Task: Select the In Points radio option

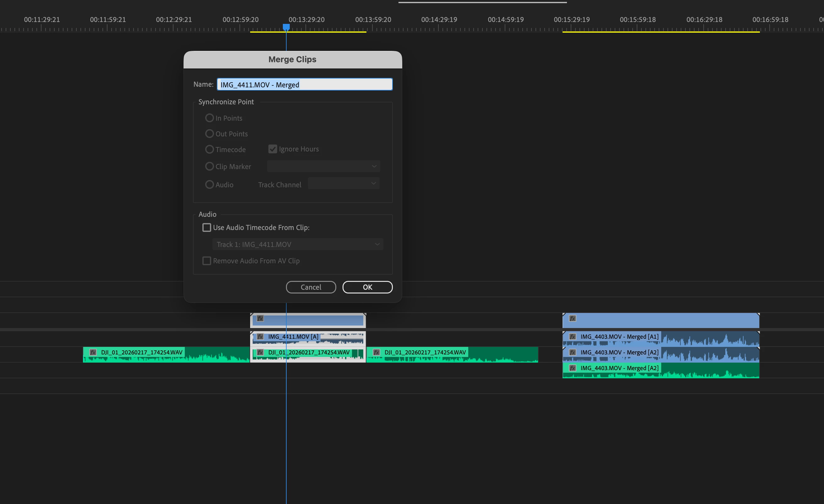Action: click(209, 118)
